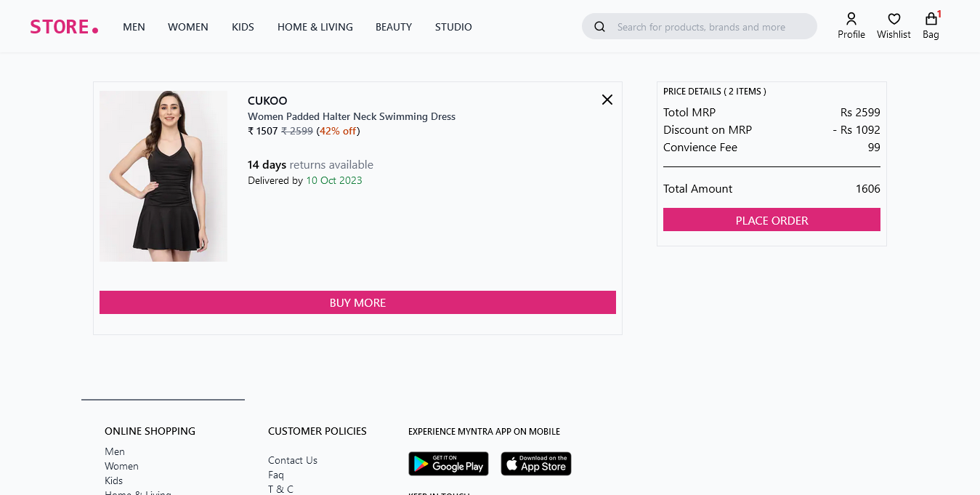The height and width of the screenshot is (495, 980).
Task: Select the WOMEN menu item
Action: tap(187, 27)
